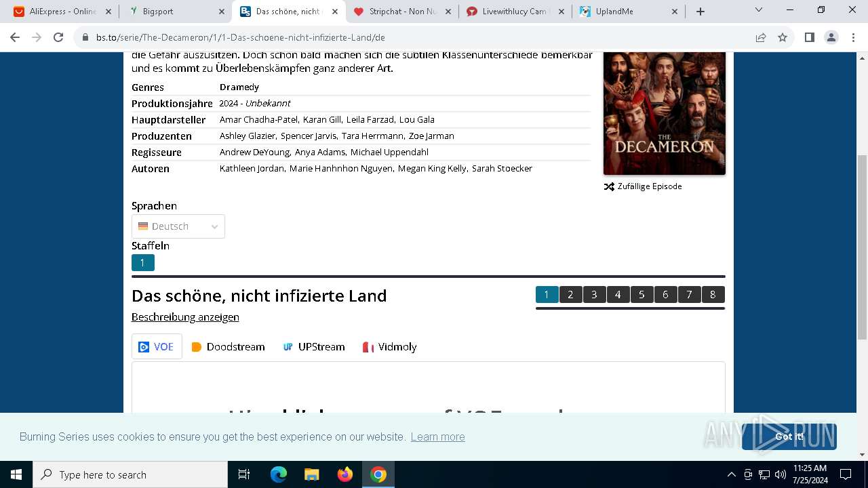
Task: Click the Decameron poster thumbnail
Action: pyautogui.click(x=665, y=113)
